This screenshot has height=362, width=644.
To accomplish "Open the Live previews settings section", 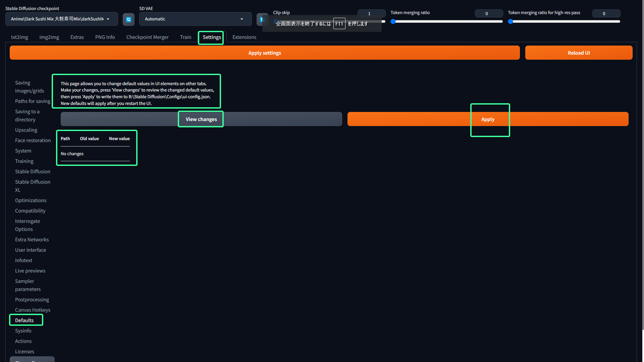I will click(x=30, y=271).
